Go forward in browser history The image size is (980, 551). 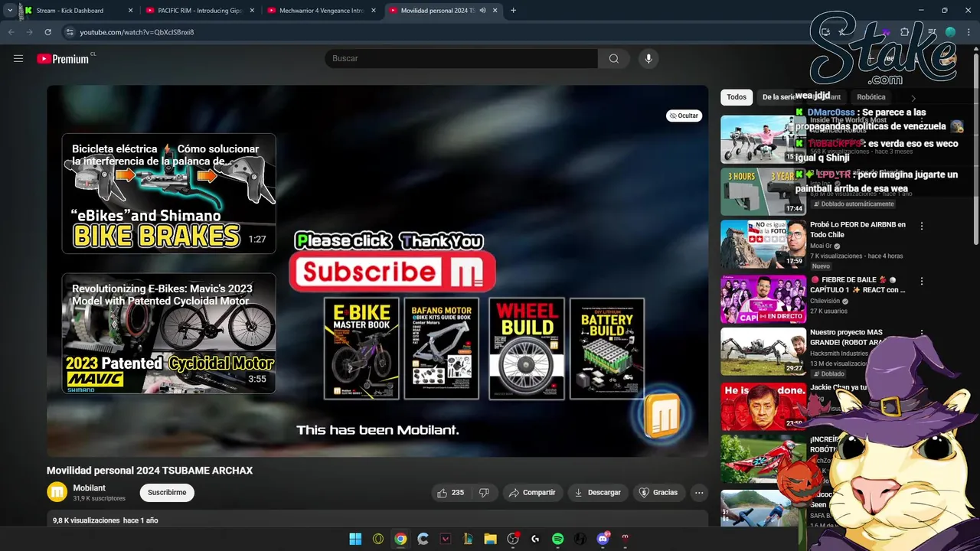point(29,32)
